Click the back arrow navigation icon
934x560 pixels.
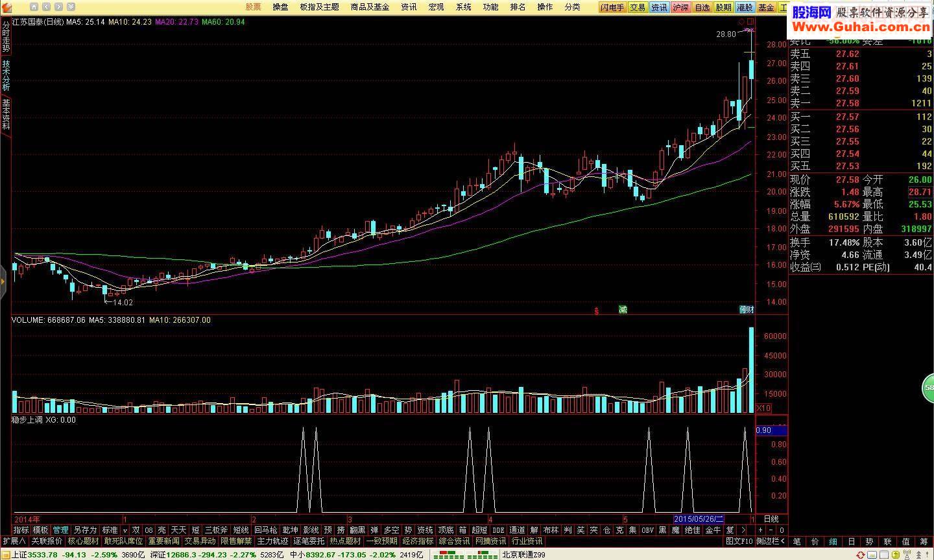47,7
